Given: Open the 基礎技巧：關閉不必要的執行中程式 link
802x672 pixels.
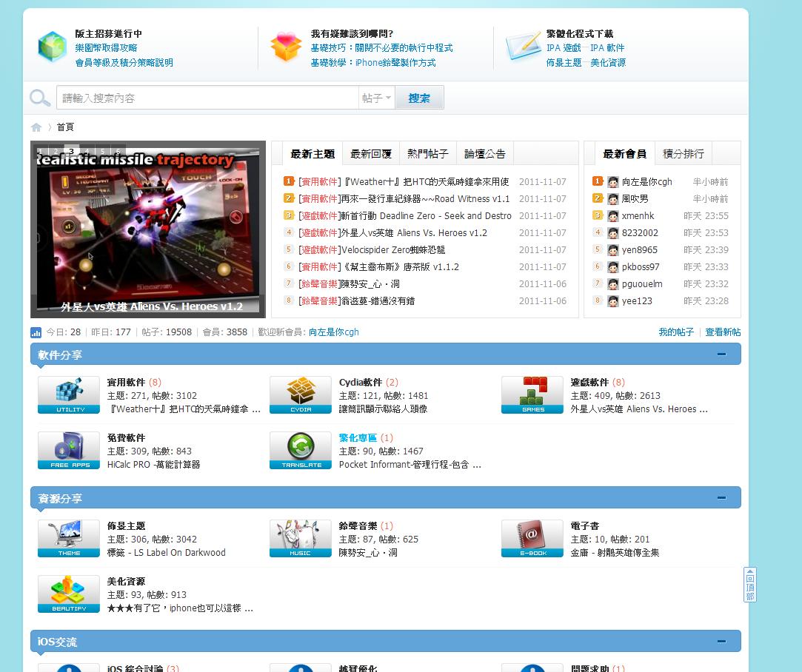Looking at the screenshot, I should point(381,48).
